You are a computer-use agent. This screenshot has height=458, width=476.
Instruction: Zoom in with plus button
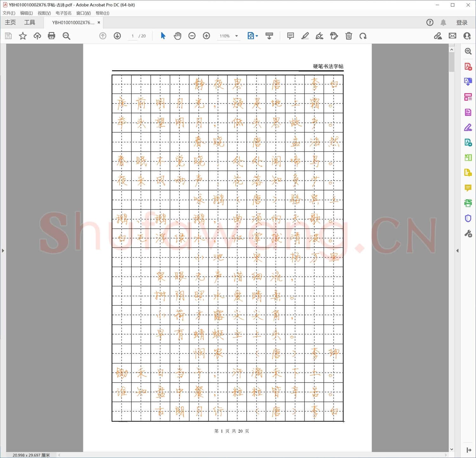point(207,36)
